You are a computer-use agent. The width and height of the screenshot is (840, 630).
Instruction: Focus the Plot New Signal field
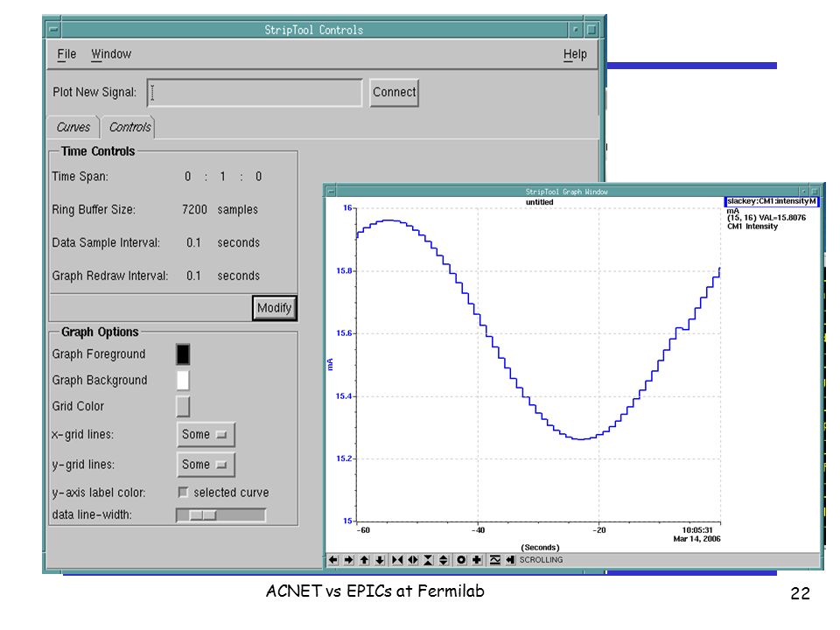(255, 93)
